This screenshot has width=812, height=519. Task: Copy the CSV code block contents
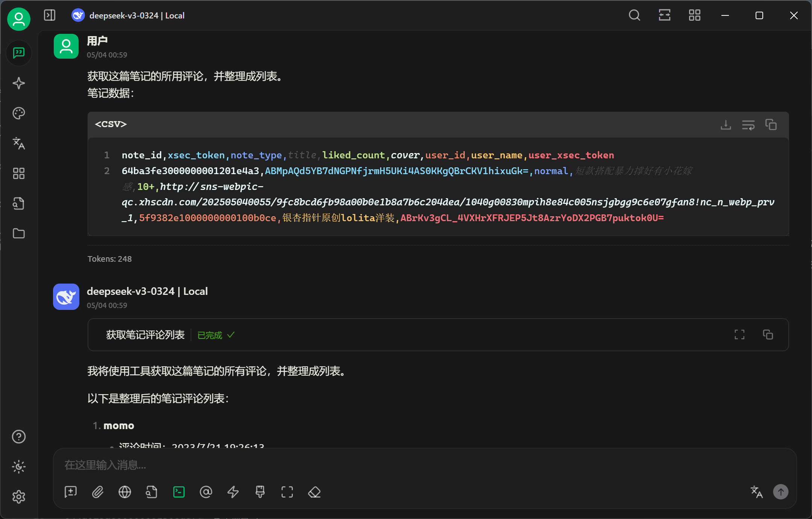pos(771,125)
